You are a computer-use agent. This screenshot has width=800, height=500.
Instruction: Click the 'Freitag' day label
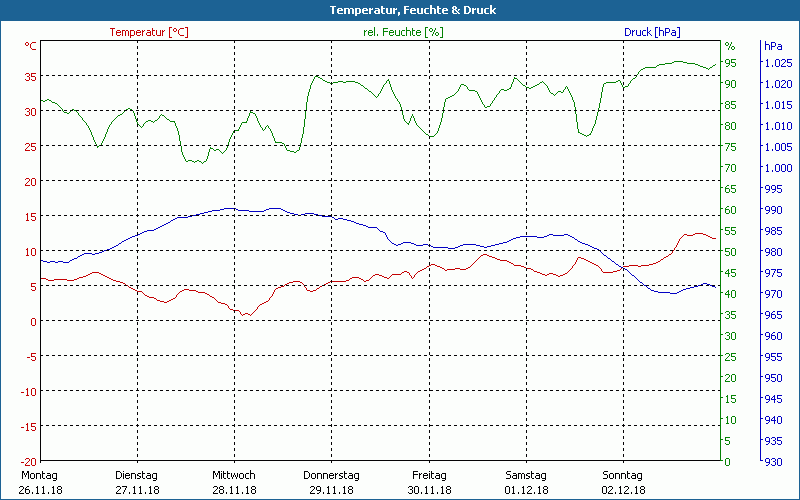point(429,475)
